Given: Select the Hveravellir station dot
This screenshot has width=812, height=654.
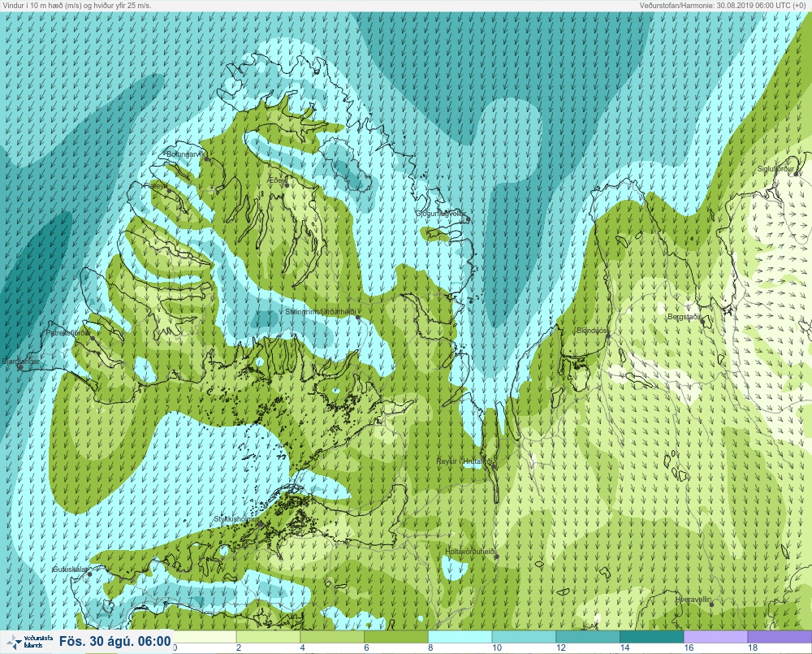Looking at the screenshot, I should coord(711,604).
